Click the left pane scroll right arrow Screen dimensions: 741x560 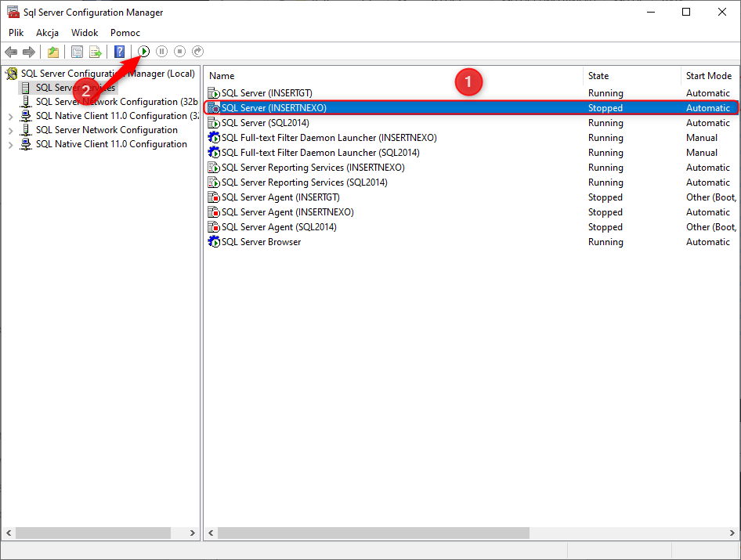(x=193, y=533)
